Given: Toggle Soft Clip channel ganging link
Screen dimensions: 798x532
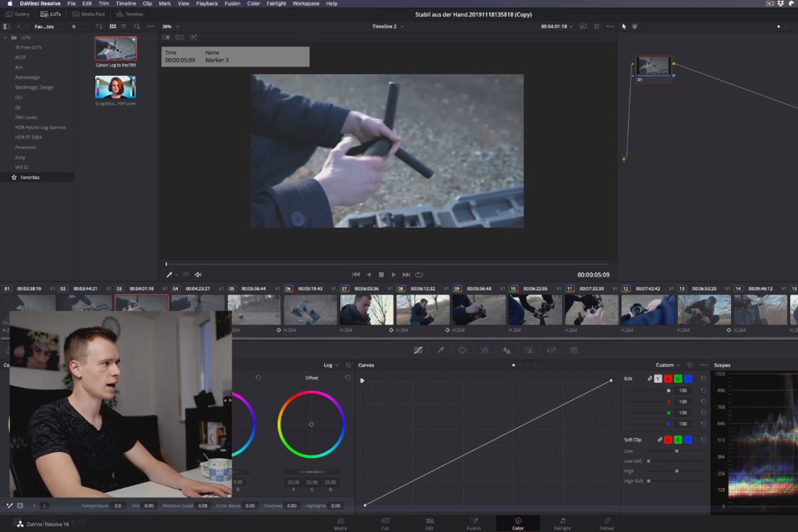Looking at the screenshot, I should 660,440.
